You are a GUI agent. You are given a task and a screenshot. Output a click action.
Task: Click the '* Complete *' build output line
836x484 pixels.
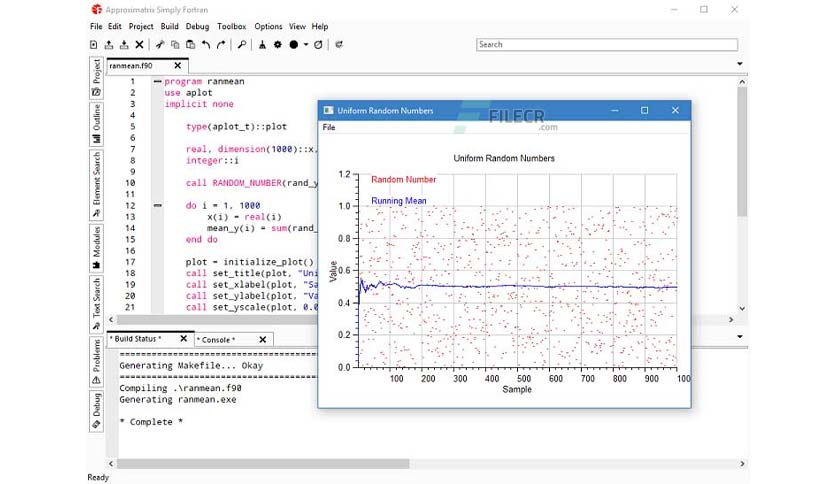[151, 422]
